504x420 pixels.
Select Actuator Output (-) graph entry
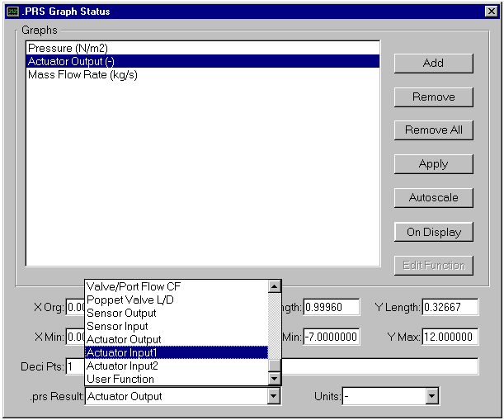(x=202, y=61)
